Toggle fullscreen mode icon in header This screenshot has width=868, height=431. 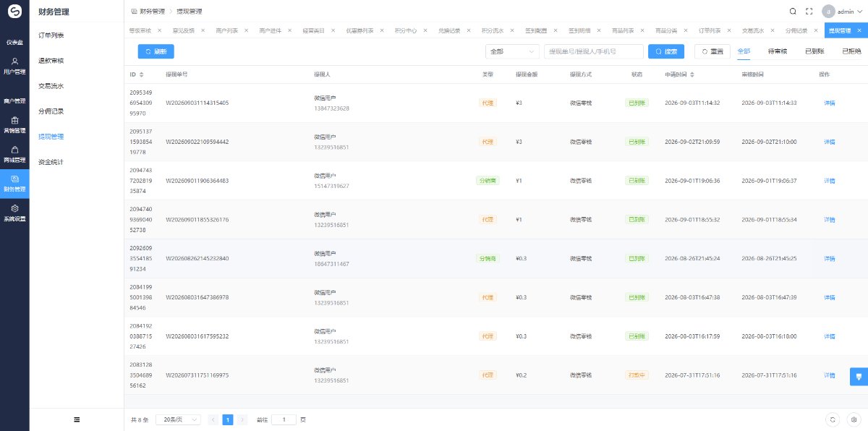(x=809, y=12)
